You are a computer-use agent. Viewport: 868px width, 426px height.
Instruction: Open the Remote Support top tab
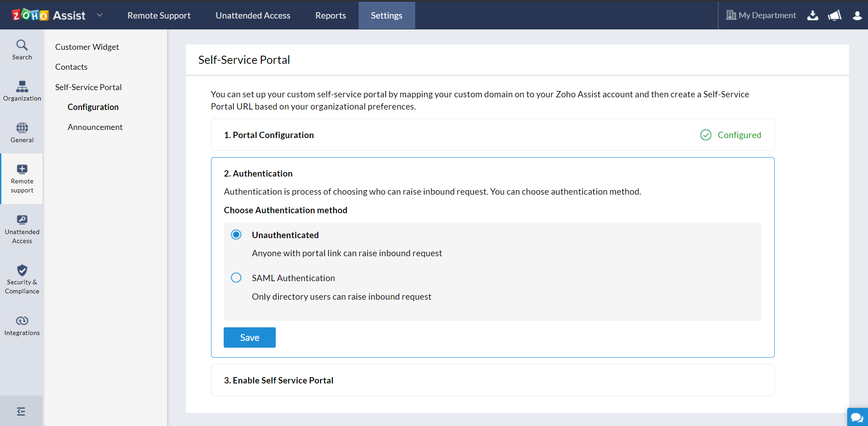158,15
